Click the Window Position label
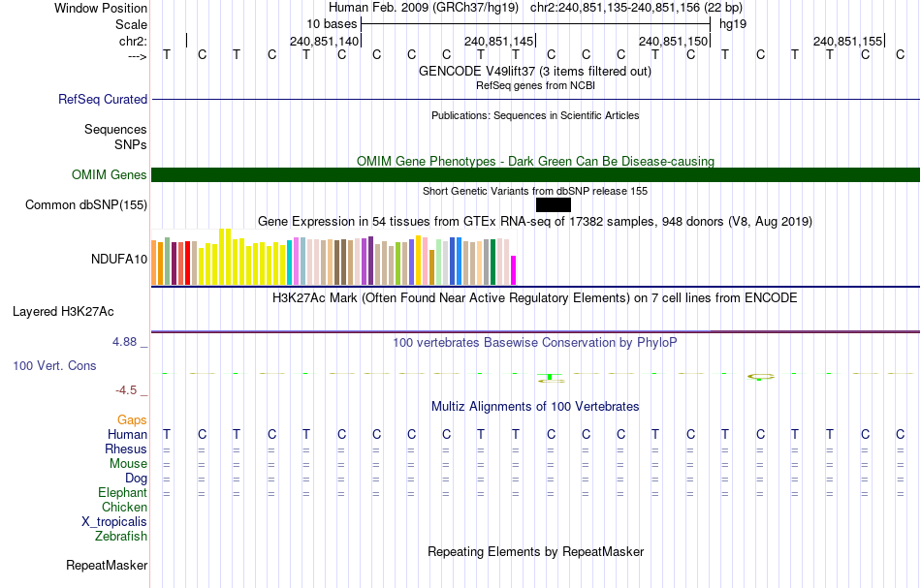The height and width of the screenshot is (588, 921). click(101, 8)
